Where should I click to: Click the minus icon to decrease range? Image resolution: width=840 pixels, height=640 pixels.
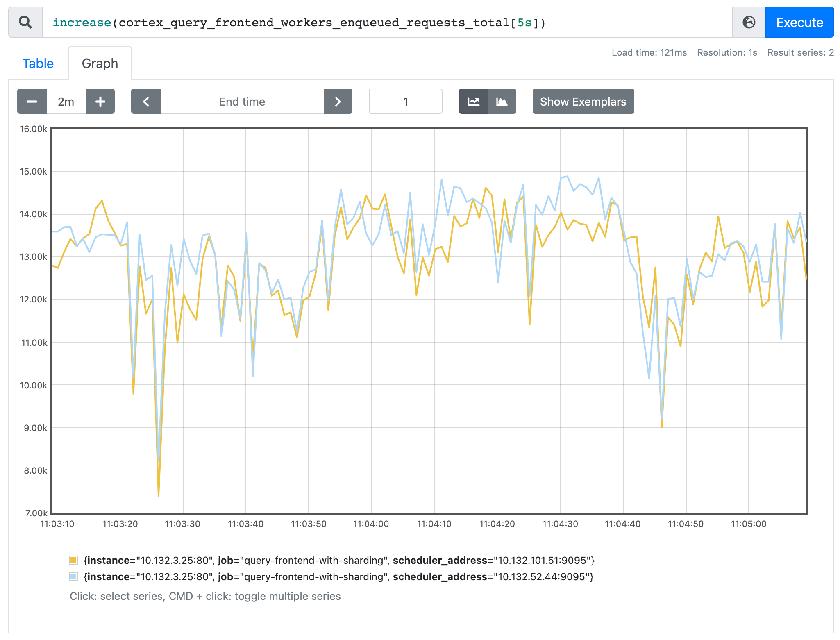tap(32, 101)
